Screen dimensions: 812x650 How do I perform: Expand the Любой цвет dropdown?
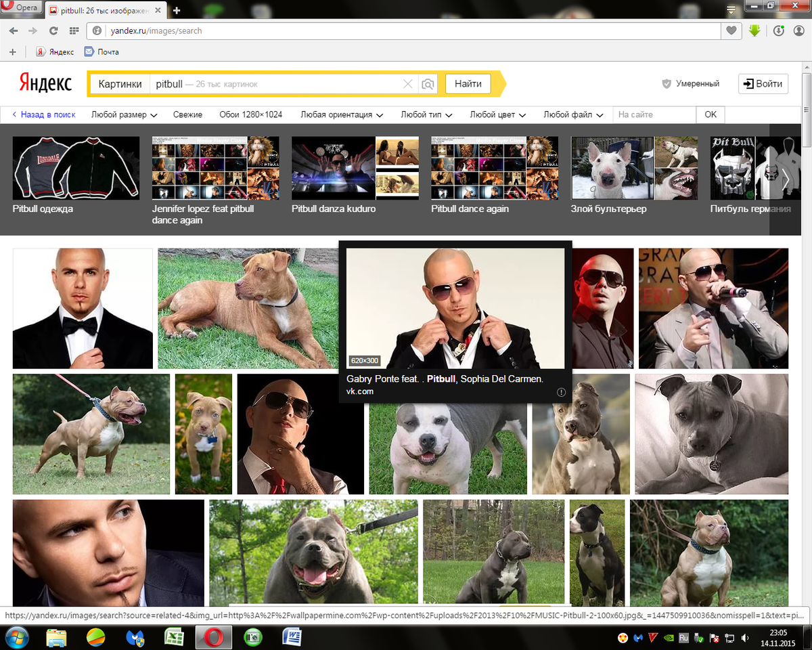click(x=497, y=114)
